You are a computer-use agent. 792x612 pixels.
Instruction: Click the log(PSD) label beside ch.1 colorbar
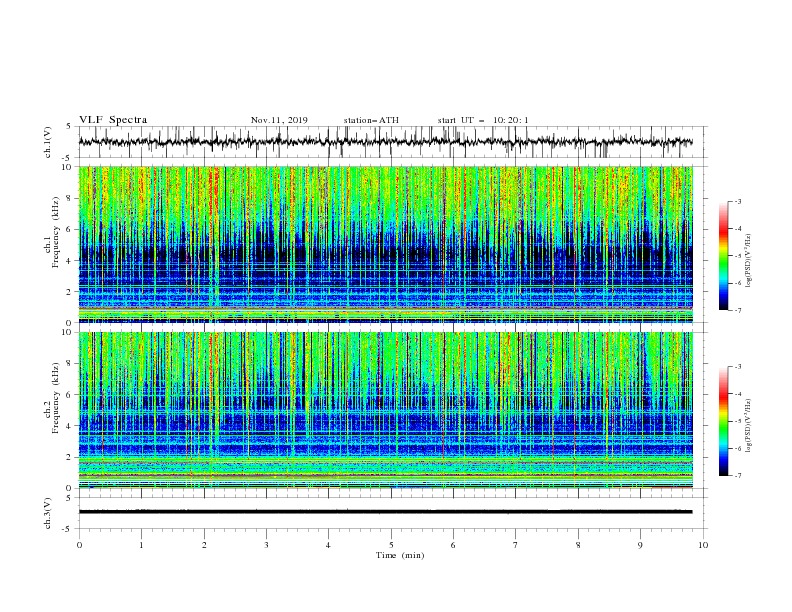(749, 261)
